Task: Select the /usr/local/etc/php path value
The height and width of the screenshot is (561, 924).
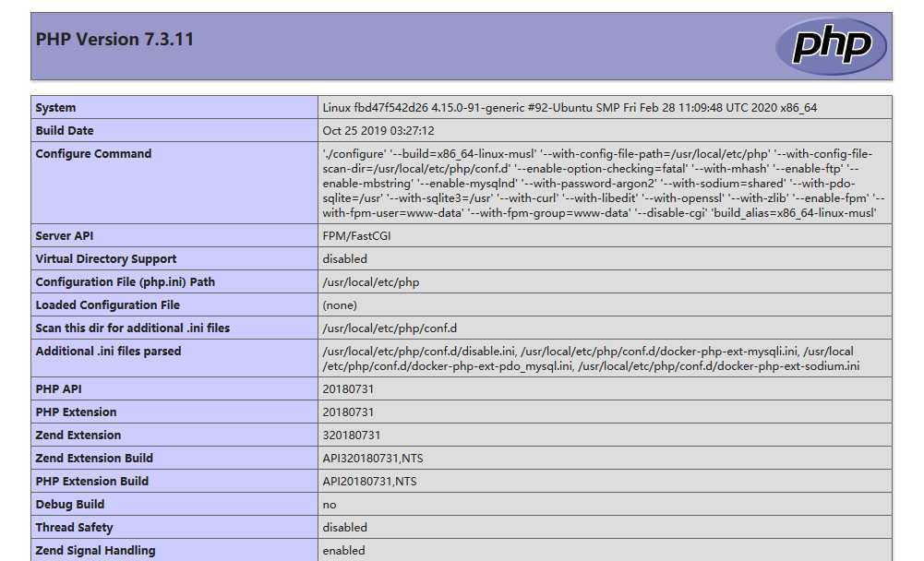Action: pyautogui.click(x=371, y=281)
